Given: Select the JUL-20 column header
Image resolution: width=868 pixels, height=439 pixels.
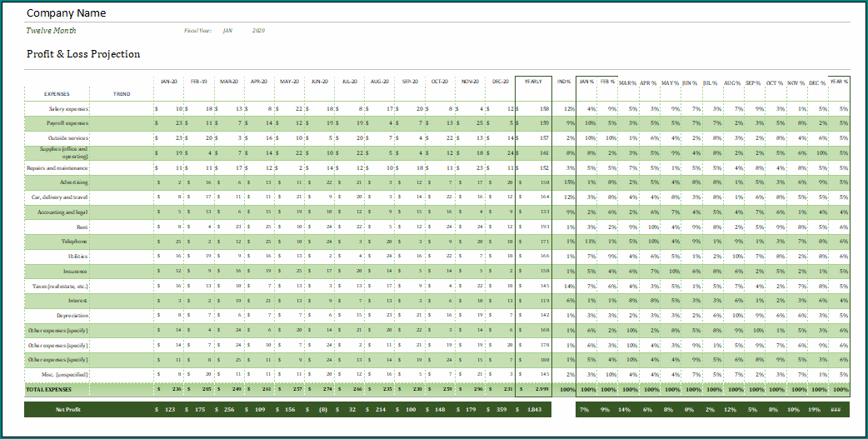Looking at the screenshot, I should coord(349,82).
